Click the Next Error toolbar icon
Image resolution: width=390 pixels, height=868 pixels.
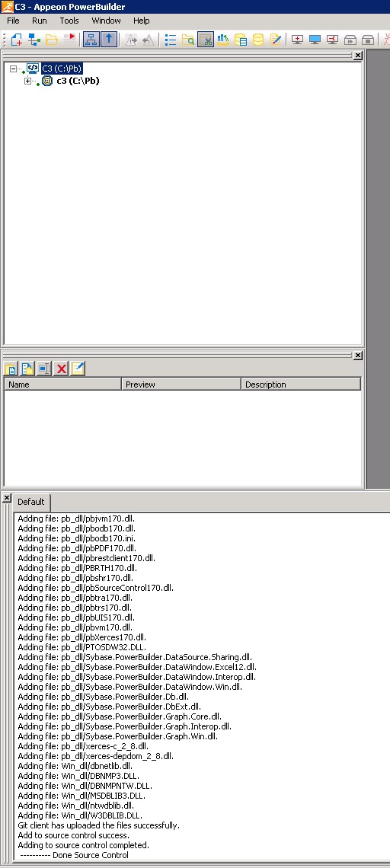[131, 40]
